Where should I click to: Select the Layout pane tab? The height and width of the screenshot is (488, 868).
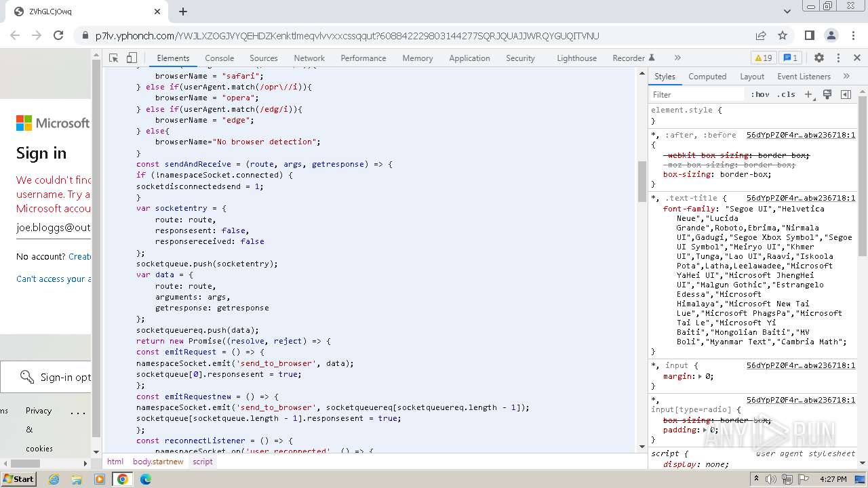[752, 77]
